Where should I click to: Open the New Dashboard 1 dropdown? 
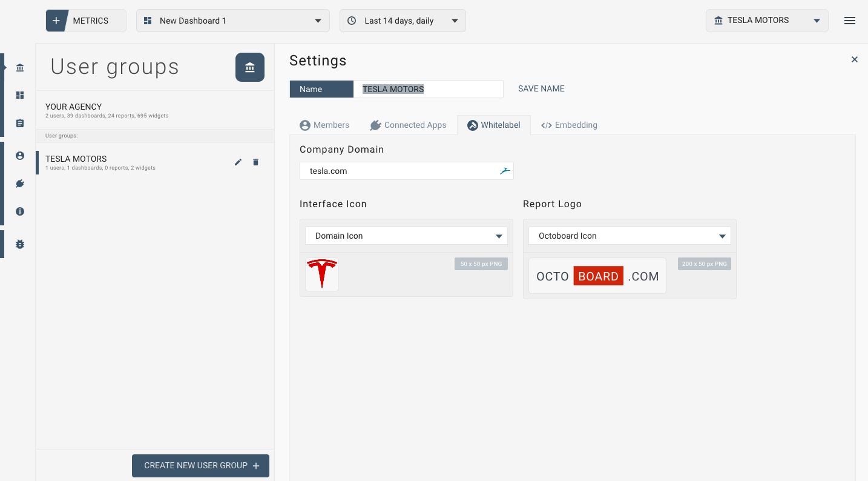(233, 21)
